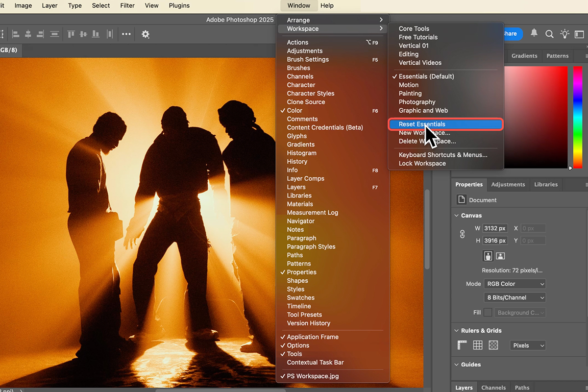Click the lightbulb Discover icon
This screenshot has width=588, height=392.
click(x=565, y=34)
